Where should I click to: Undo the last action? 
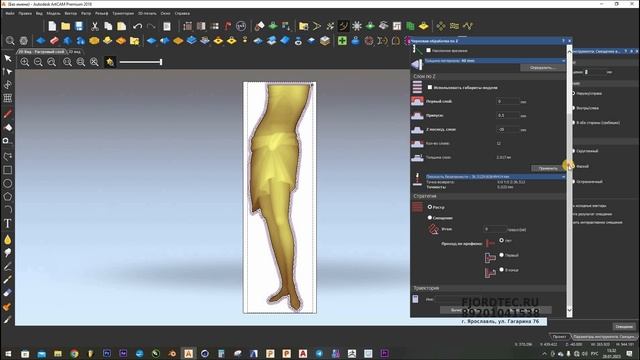[x=138, y=26]
